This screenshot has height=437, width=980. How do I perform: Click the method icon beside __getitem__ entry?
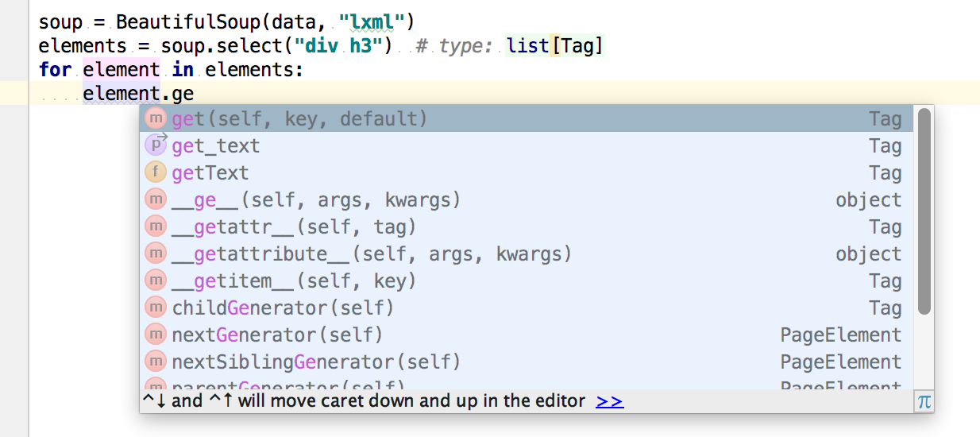[156, 280]
